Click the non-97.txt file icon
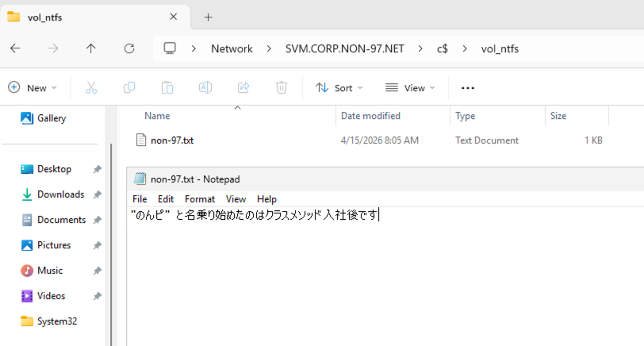 141,140
